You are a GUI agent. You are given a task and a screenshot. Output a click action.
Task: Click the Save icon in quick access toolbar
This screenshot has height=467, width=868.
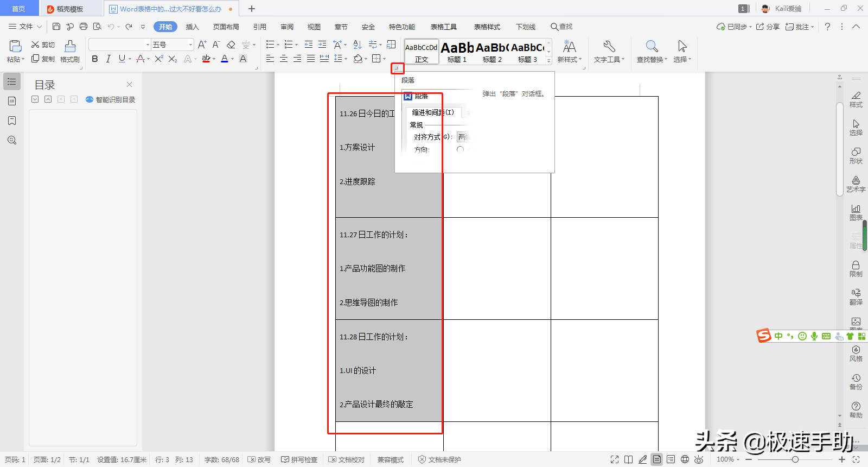(56, 27)
